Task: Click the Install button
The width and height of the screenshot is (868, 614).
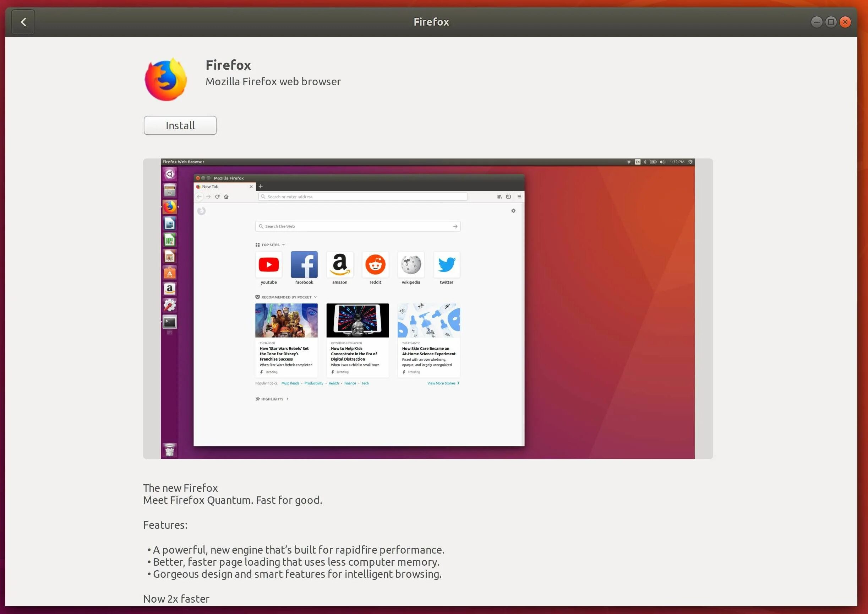Action: click(x=180, y=125)
